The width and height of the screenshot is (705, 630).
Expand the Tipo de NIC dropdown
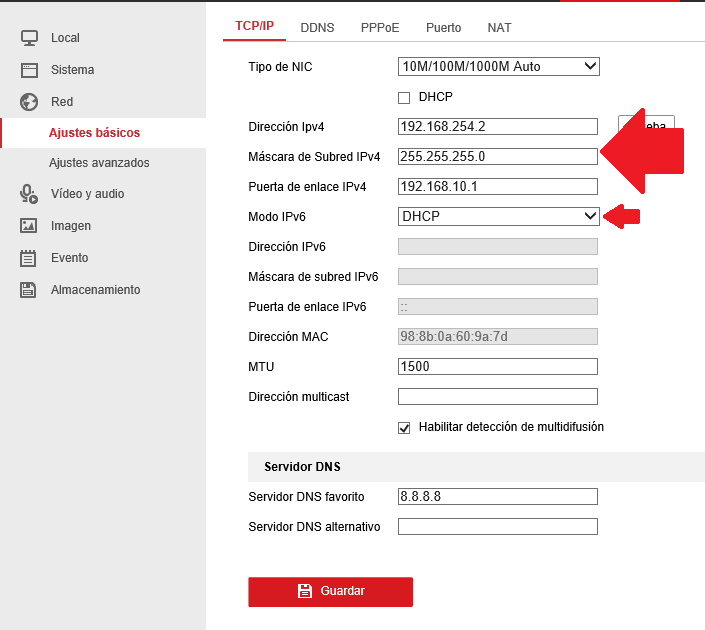(499, 67)
